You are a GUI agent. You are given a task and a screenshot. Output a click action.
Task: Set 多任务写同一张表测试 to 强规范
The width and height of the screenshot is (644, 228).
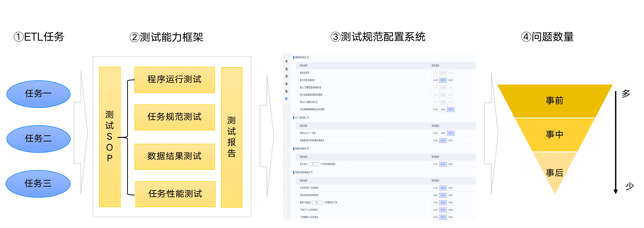tap(451, 188)
